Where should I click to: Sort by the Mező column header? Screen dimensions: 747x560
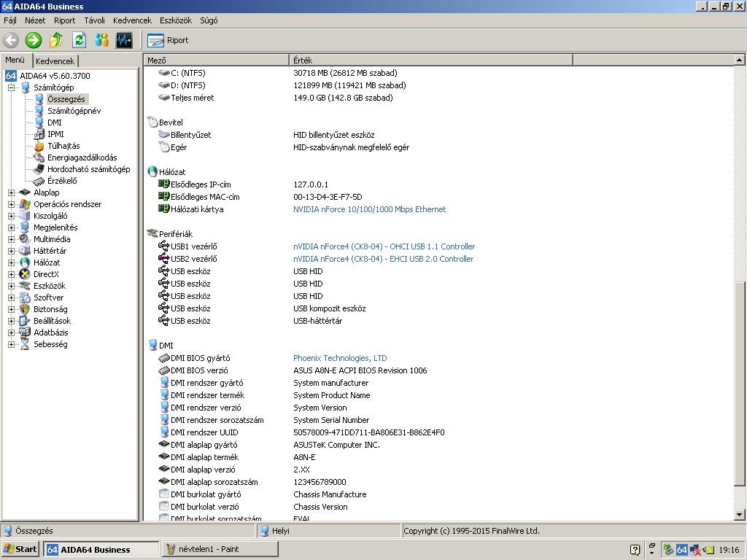click(216, 61)
